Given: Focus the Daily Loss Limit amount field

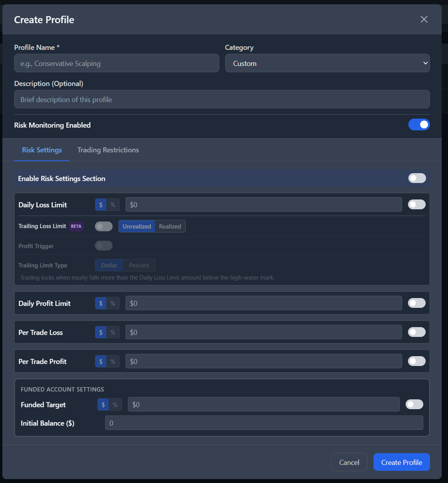Looking at the screenshot, I should (x=264, y=205).
